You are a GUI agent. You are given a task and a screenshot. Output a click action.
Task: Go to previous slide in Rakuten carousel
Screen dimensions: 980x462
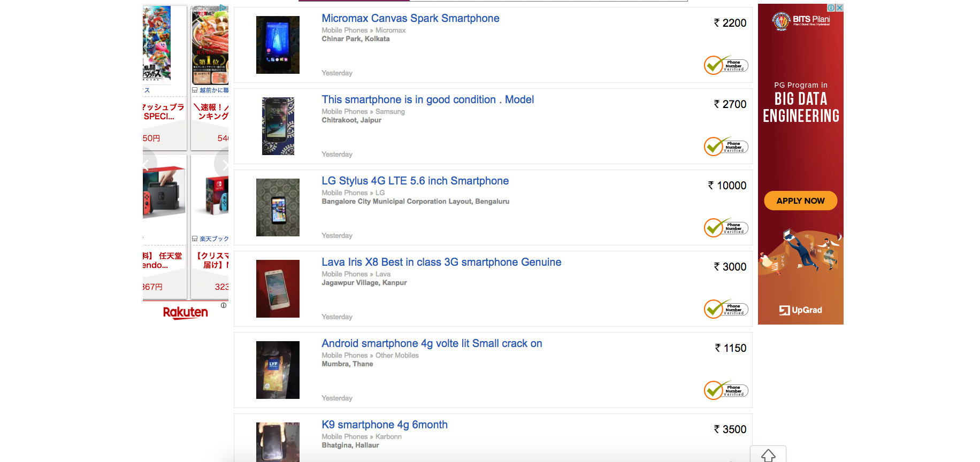[x=147, y=165]
